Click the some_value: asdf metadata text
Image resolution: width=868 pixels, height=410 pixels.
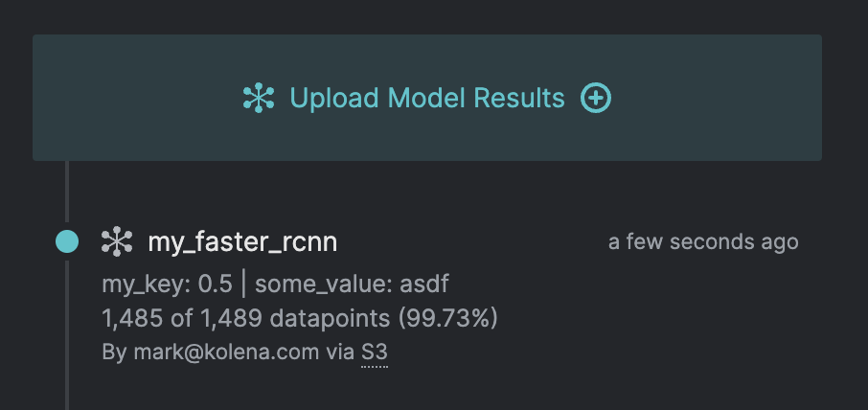[x=352, y=284]
